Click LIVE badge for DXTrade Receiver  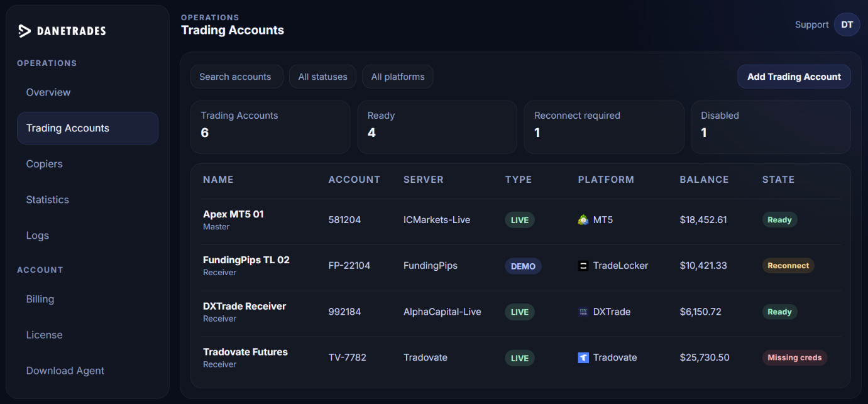(520, 312)
